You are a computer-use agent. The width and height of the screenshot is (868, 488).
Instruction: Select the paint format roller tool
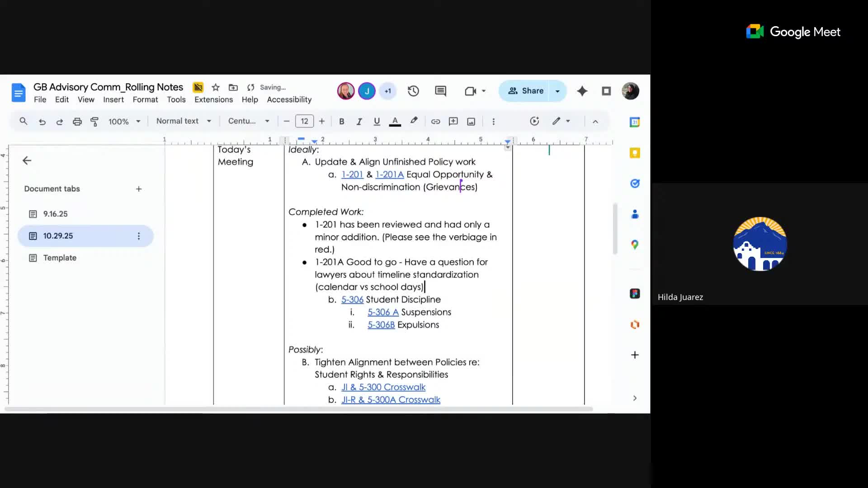coord(94,122)
